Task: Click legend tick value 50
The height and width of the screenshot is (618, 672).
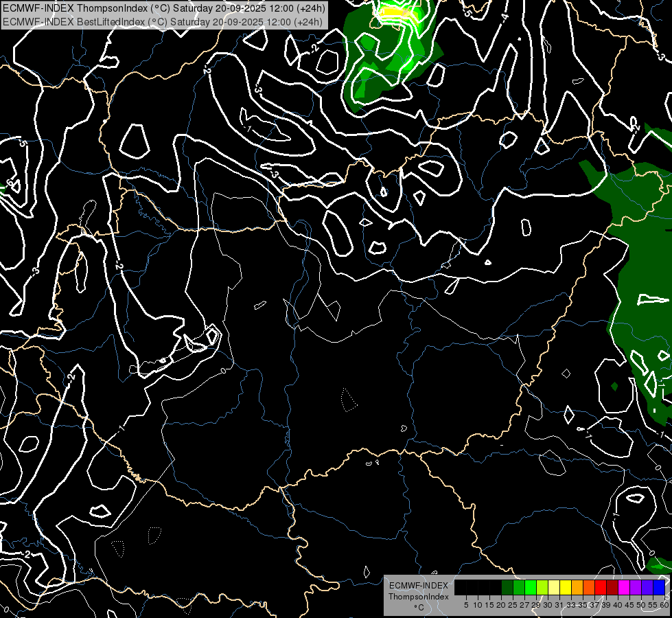Action: (641, 605)
